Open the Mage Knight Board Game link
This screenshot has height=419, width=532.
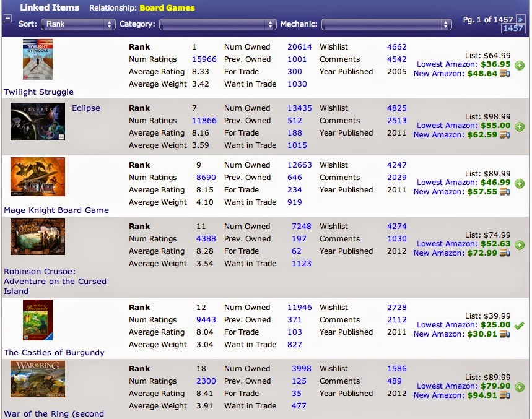(56, 210)
